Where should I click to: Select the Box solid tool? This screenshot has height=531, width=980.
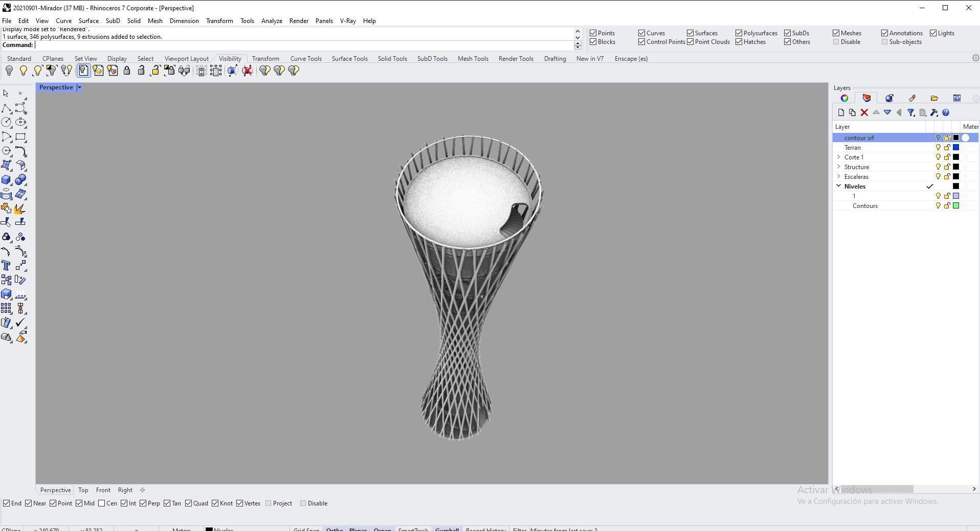click(6, 180)
